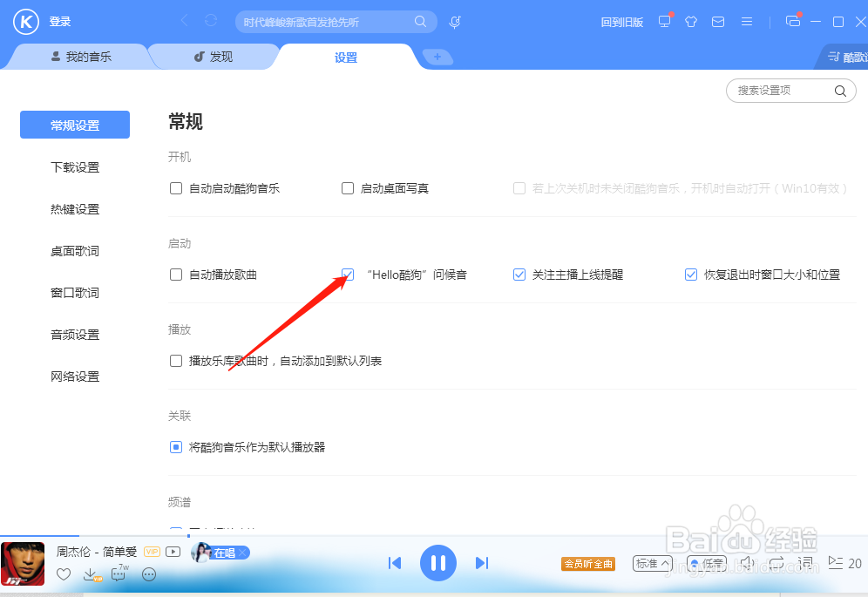Image resolution: width=868 pixels, height=597 pixels.
Task: Check 播放乐库歌曲时自动添加到默认列表
Action: 176,361
